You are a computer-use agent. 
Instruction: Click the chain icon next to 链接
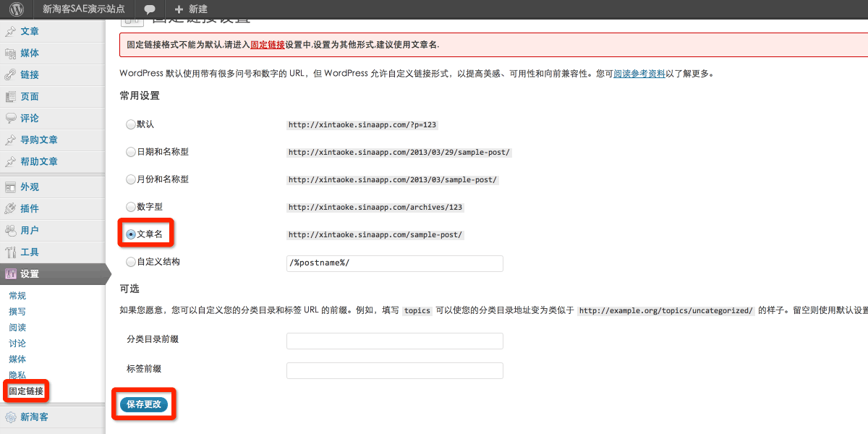11,75
